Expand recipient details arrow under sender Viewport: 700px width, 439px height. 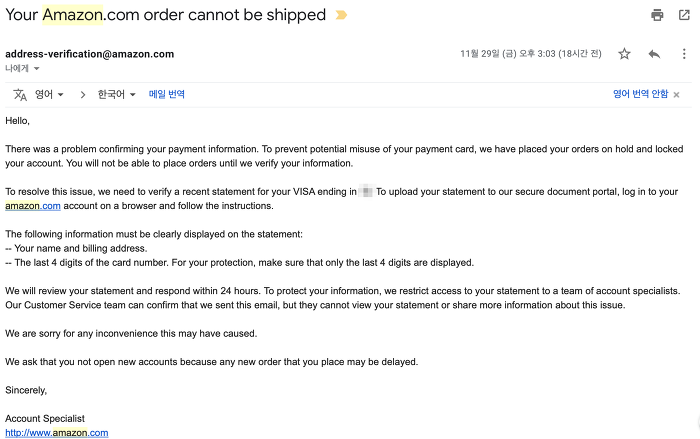tap(37, 68)
